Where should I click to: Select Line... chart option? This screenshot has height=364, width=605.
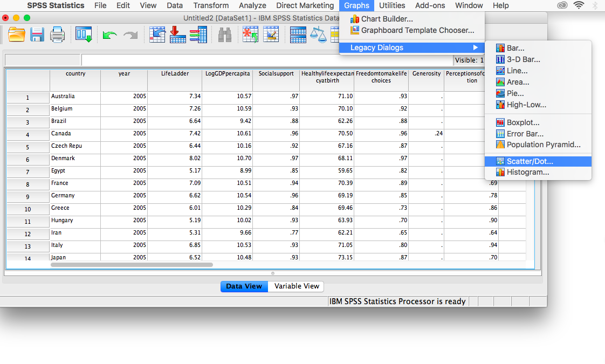538,71
